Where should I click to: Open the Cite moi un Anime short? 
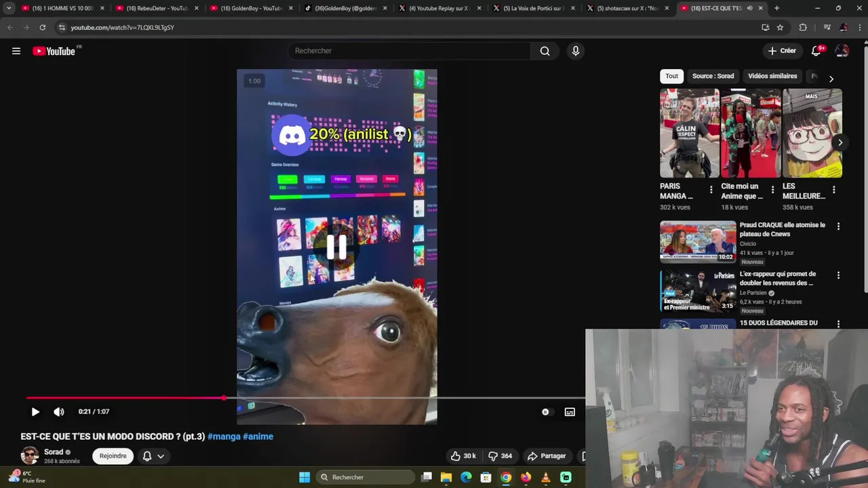pos(751,133)
